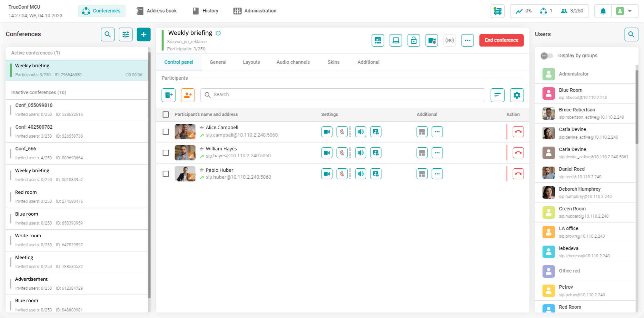Open the Address book menu
644x318 pixels.
pos(157,11)
